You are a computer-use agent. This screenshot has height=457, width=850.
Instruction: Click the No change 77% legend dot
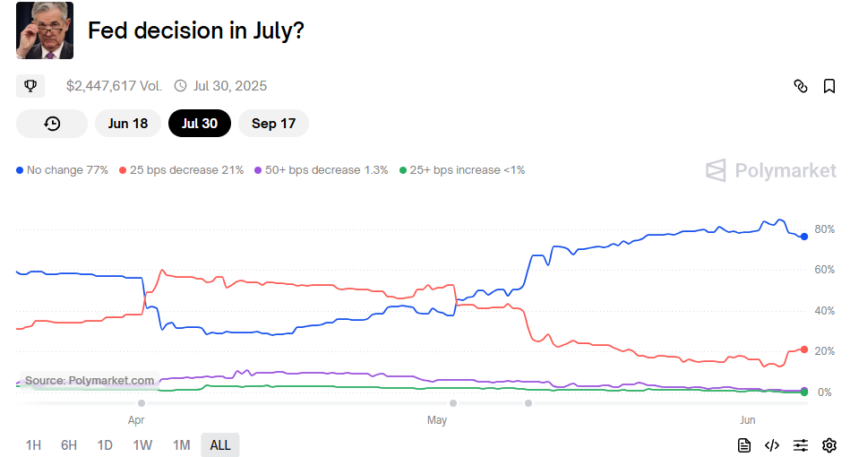pos(20,170)
